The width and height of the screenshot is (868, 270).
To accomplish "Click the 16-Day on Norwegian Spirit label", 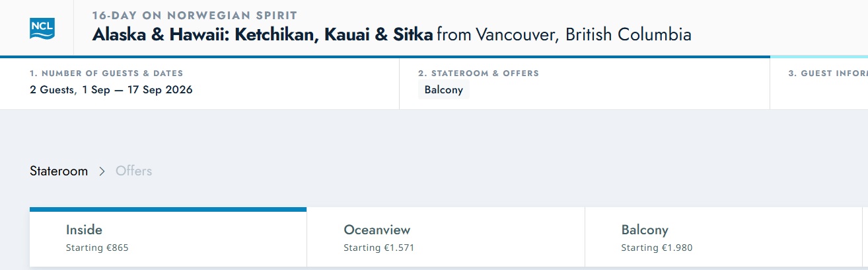I will [x=194, y=15].
